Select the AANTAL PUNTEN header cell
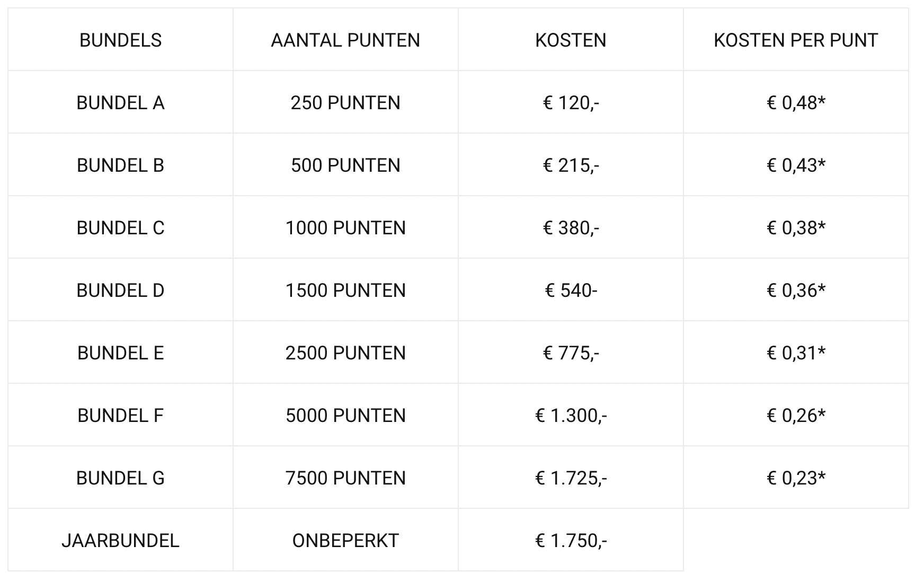Image resolution: width=924 pixels, height=581 pixels. pos(345,40)
